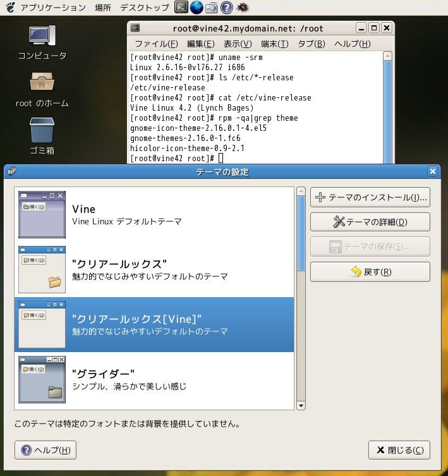The image size is (448, 476).
Task: Open 端末(T) menu in terminal window
Action: point(275,44)
